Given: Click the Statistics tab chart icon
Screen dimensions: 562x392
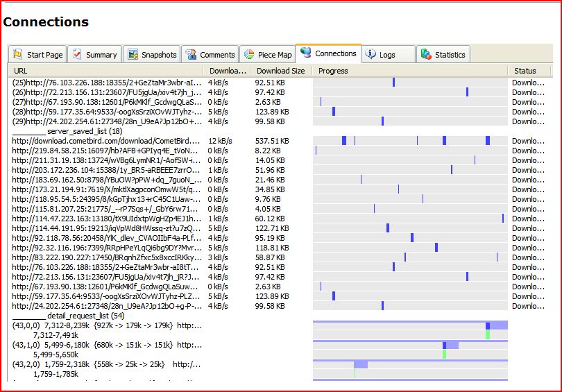Looking at the screenshot, I should (x=426, y=54).
